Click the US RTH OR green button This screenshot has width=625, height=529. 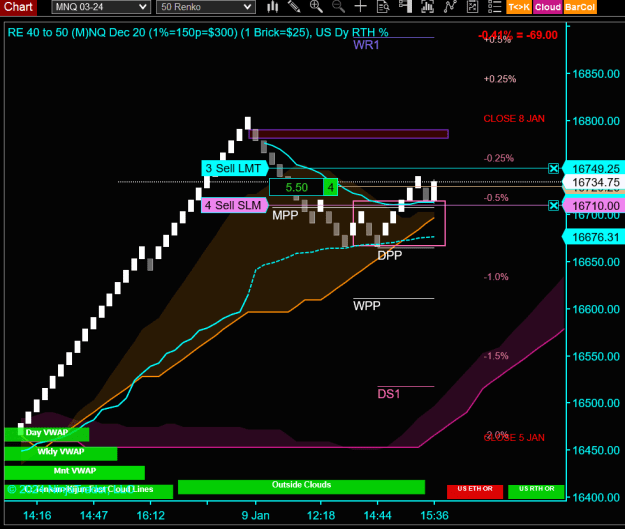click(537, 491)
